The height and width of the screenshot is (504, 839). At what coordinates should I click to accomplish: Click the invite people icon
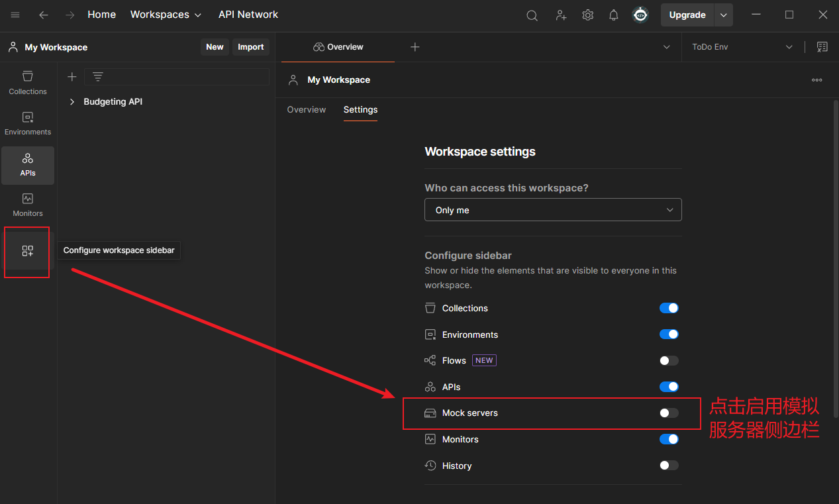coord(561,15)
